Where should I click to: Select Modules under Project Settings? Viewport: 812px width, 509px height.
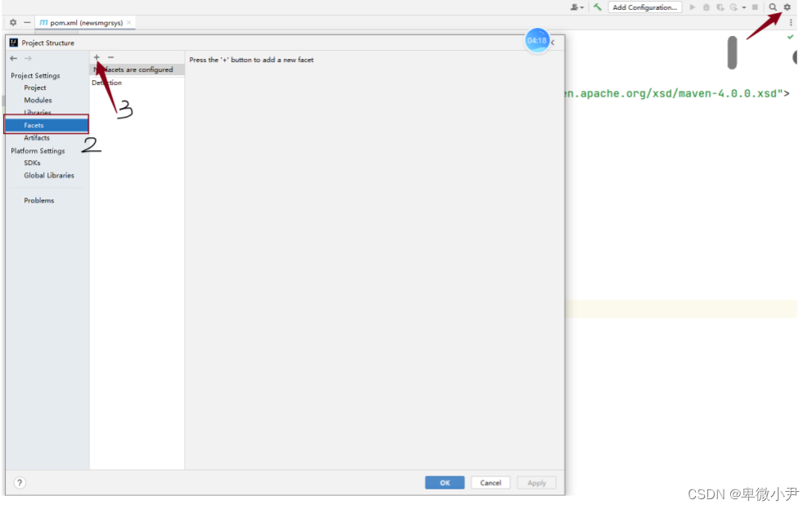tap(38, 100)
